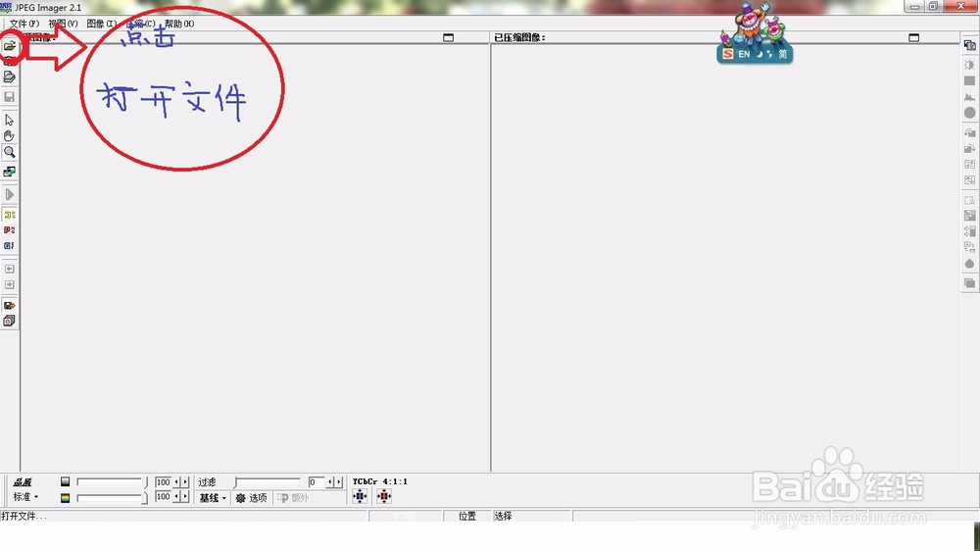
Task: Click the overlapping-windows icon in left toolbar
Action: click(x=10, y=172)
